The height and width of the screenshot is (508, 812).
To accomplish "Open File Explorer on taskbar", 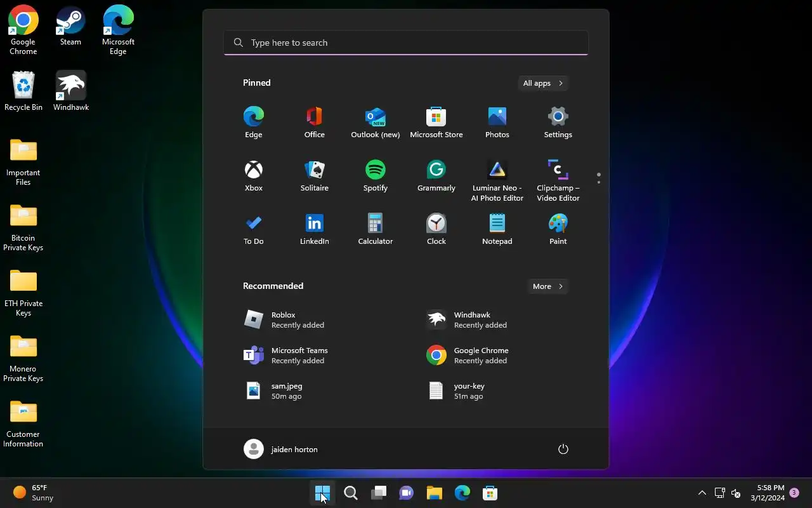I will pos(435,493).
